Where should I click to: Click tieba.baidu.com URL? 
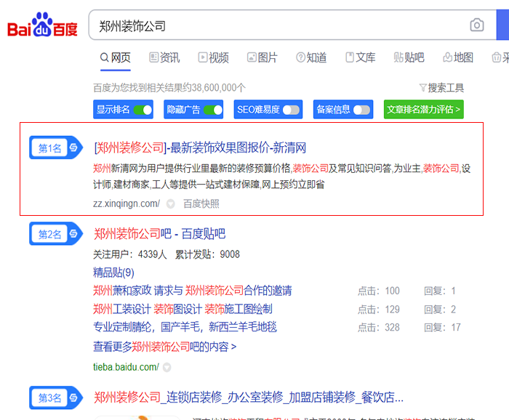click(126, 367)
